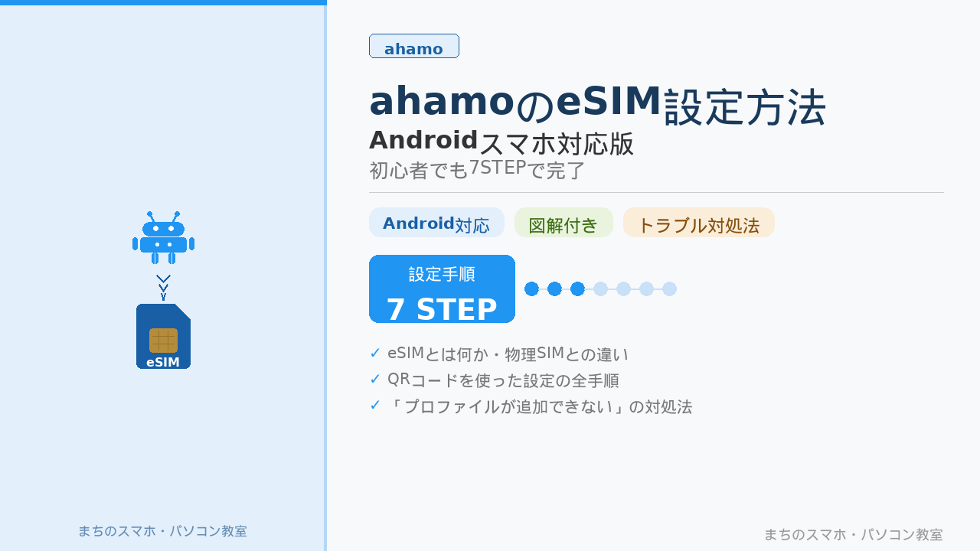Screen dimensions: 980x551
Task: Click the last light-blue step dot
Action: 670,289
